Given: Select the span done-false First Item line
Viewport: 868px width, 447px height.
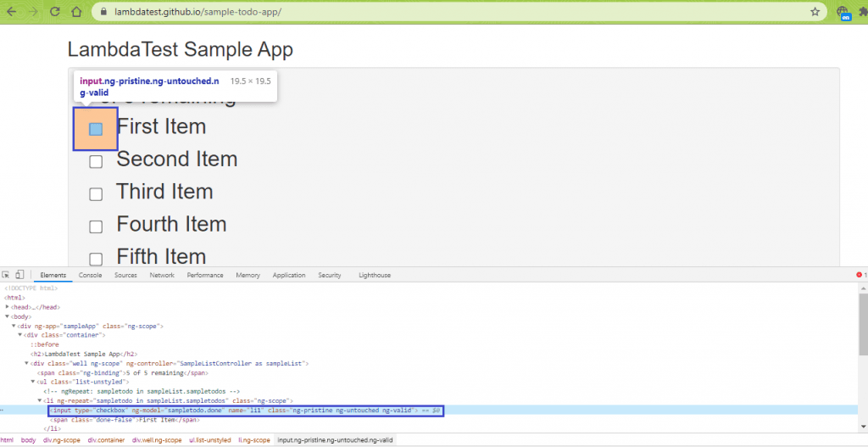Looking at the screenshot, I should tap(125, 420).
